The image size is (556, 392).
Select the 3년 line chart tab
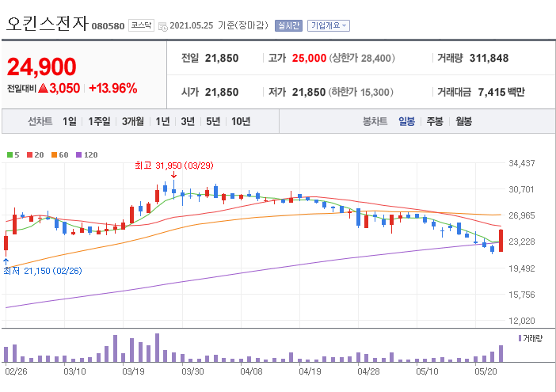point(188,122)
